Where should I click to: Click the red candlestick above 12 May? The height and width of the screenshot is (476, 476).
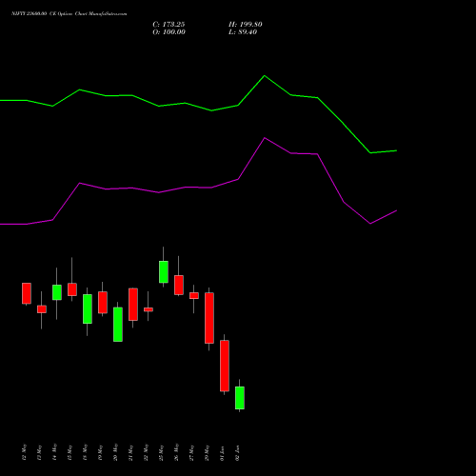[x=27, y=293]
